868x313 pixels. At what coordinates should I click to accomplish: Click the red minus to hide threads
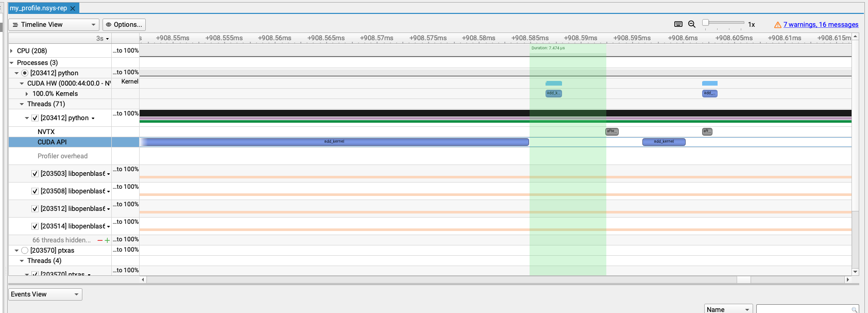click(x=100, y=240)
